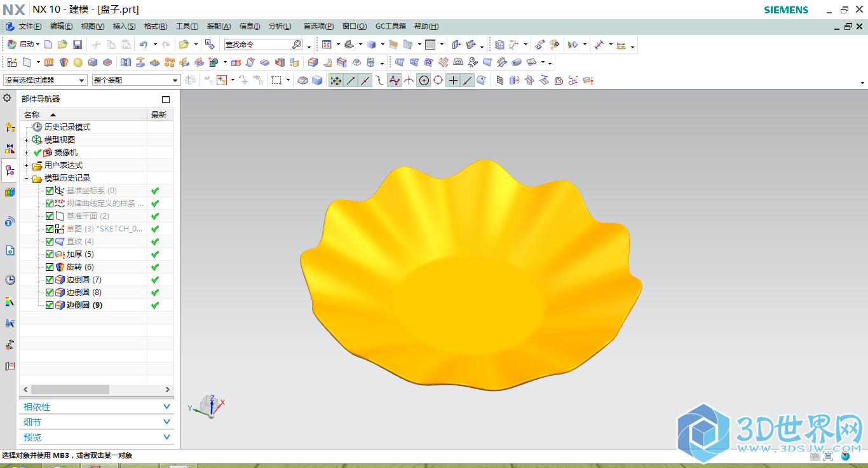Expand the 模型视图 tree node
The width and height of the screenshot is (868, 468).
[26, 140]
